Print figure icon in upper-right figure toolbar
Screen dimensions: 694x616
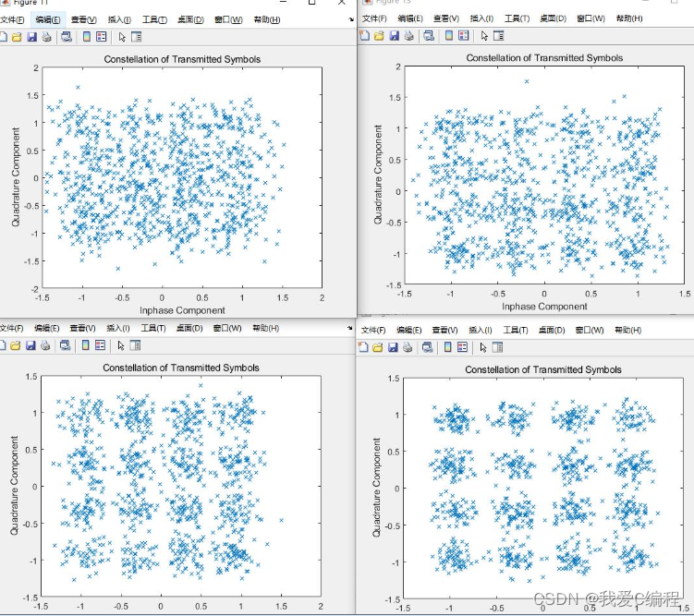408,36
